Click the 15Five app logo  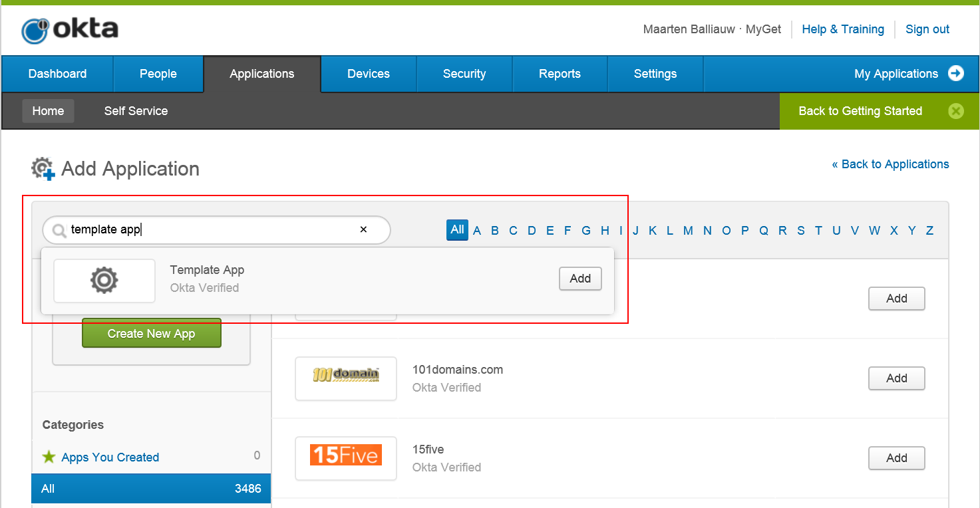tap(346, 455)
